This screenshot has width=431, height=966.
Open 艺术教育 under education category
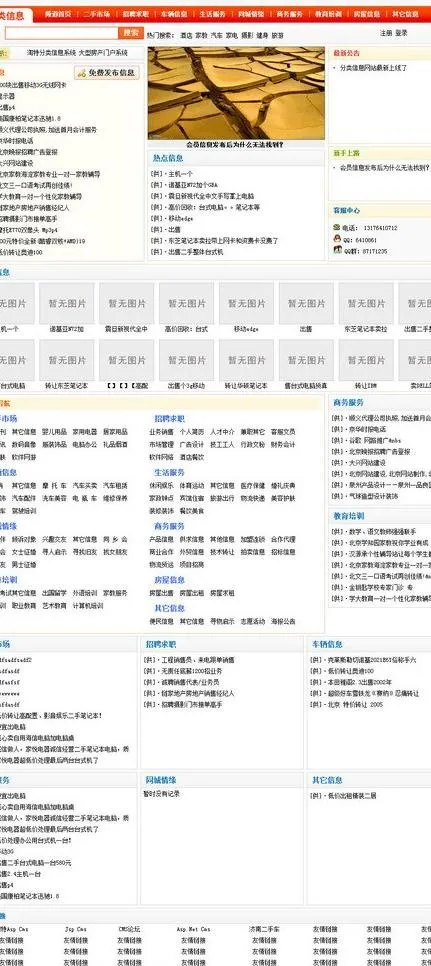54,605
